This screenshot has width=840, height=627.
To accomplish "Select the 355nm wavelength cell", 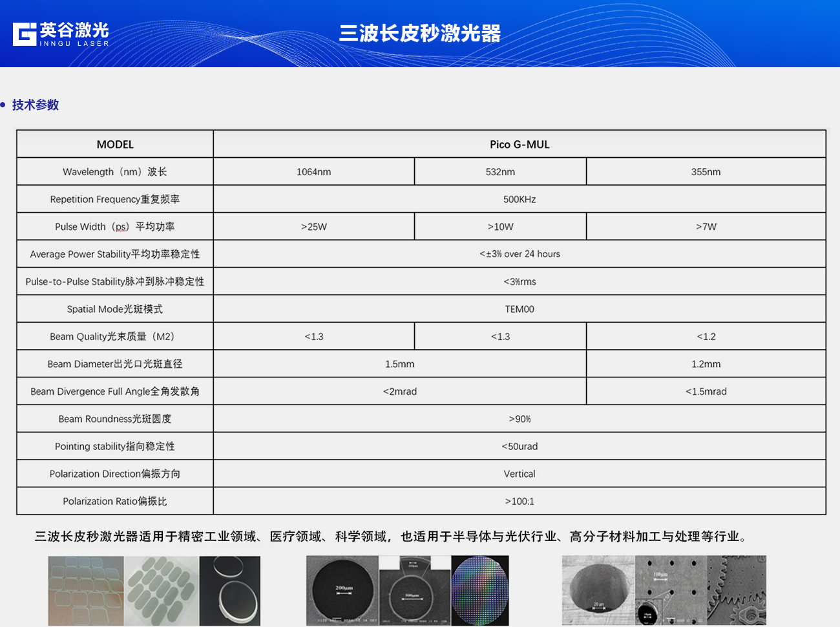I will 706,172.
